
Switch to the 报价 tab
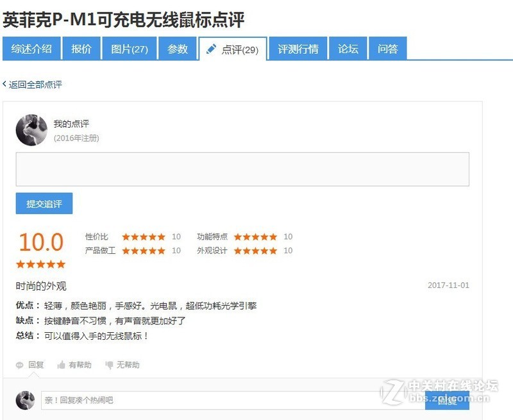pyautogui.click(x=81, y=49)
